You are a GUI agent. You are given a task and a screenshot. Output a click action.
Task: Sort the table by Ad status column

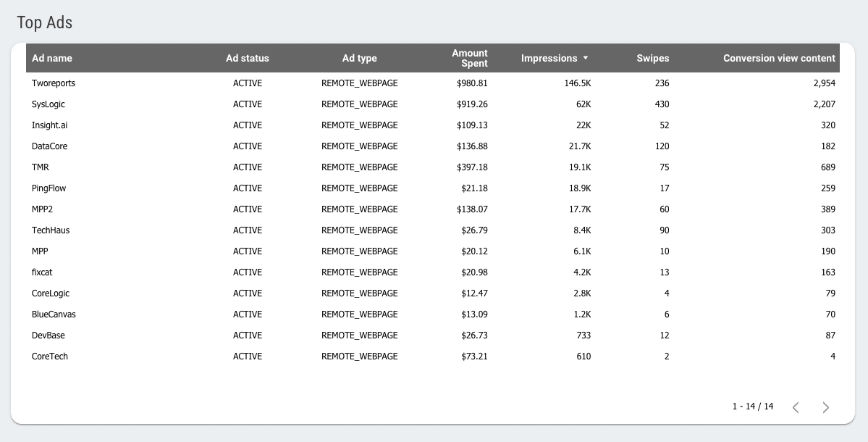pos(247,58)
